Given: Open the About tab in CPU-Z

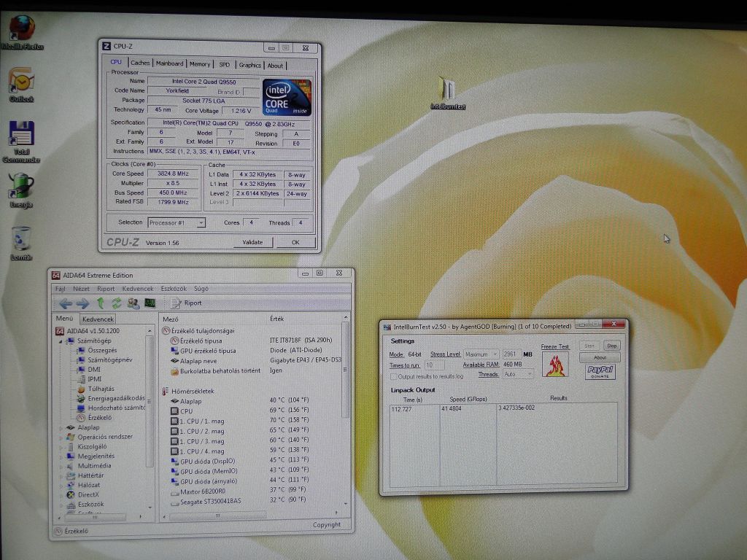Looking at the screenshot, I should point(275,65).
